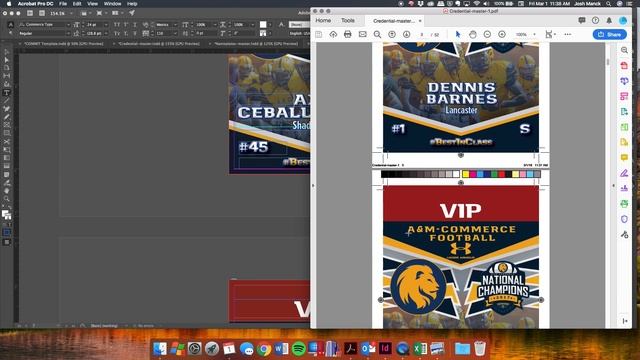The height and width of the screenshot is (360, 640).
Task: Go to next page with down-arrow icon
Action: 407,34
